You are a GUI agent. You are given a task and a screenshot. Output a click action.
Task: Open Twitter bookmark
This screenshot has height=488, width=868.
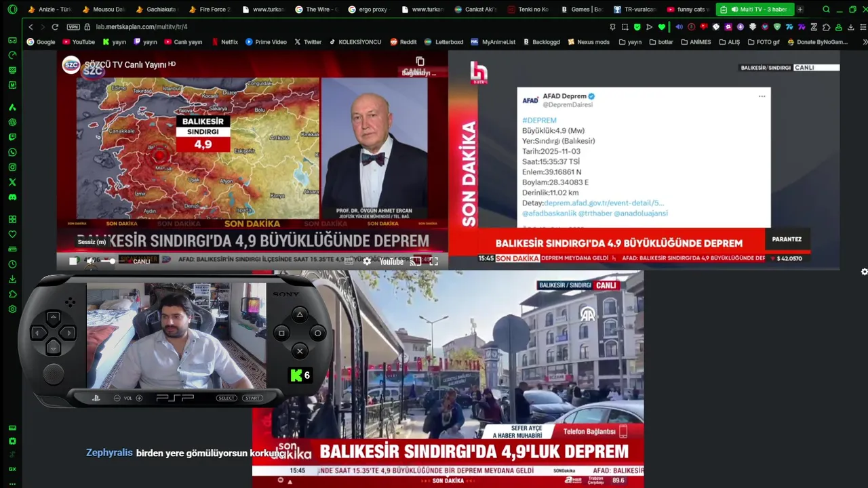coord(308,42)
